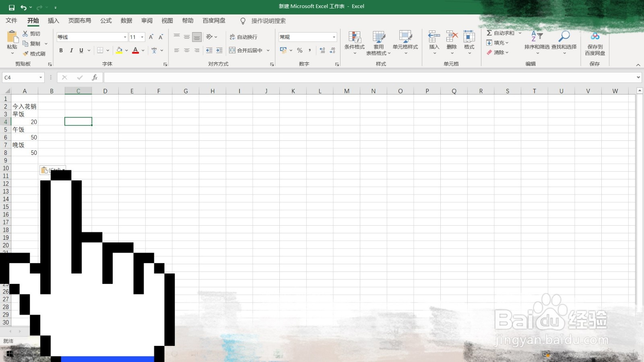Screen dimensions: 644x362
Task: Toggle Underline formatting
Action: pyautogui.click(x=81, y=50)
